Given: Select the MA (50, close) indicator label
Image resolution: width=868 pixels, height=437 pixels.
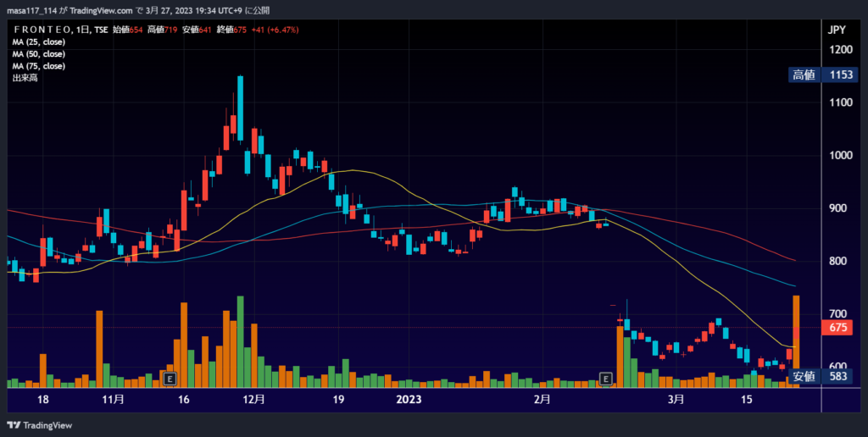Looking at the screenshot, I should coord(39,54).
